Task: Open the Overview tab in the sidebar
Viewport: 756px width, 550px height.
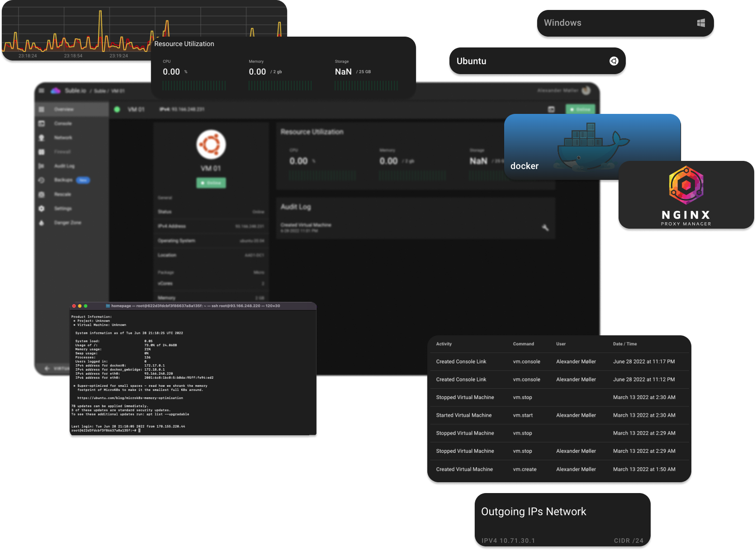Action: (x=42, y=109)
